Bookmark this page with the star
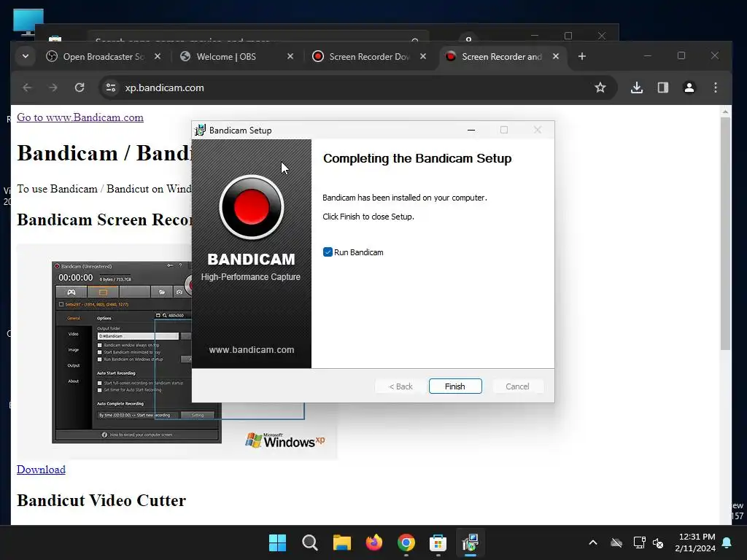This screenshot has width=747, height=560. [x=600, y=87]
